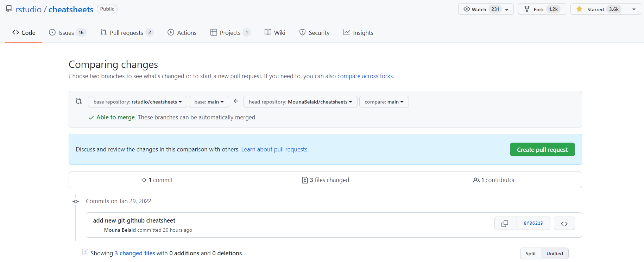Image resolution: width=644 pixels, height=262 pixels.
Task: Open the Mouna Belaid author link
Action: pyautogui.click(x=120, y=230)
